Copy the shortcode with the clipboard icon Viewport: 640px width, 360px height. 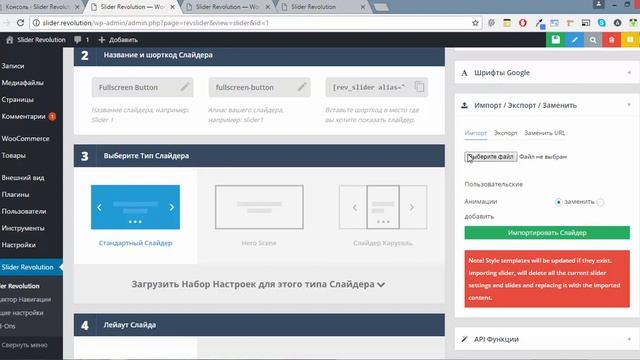click(419, 87)
